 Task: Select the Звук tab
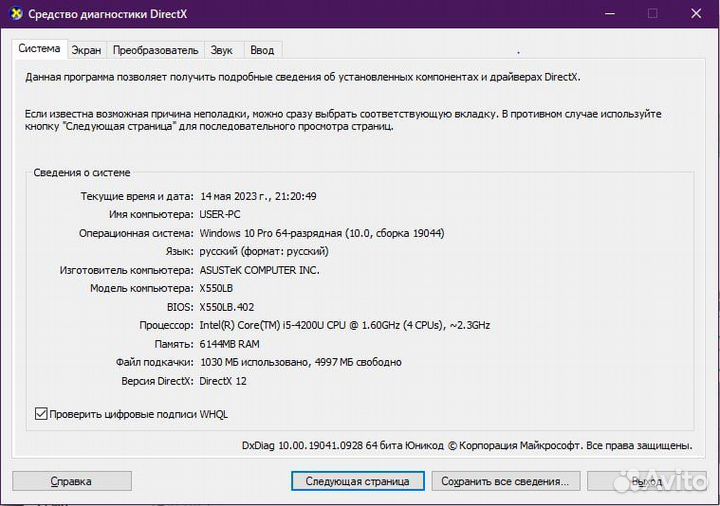pyautogui.click(x=221, y=50)
